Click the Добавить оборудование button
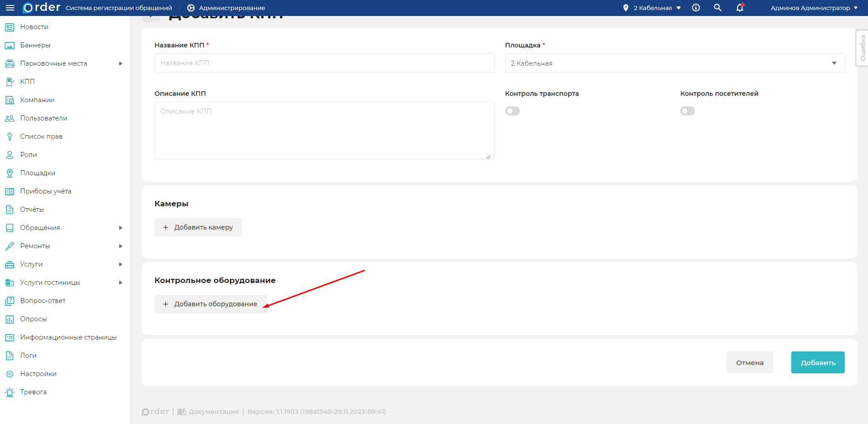The image size is (868, 424). tap(211, 304)
